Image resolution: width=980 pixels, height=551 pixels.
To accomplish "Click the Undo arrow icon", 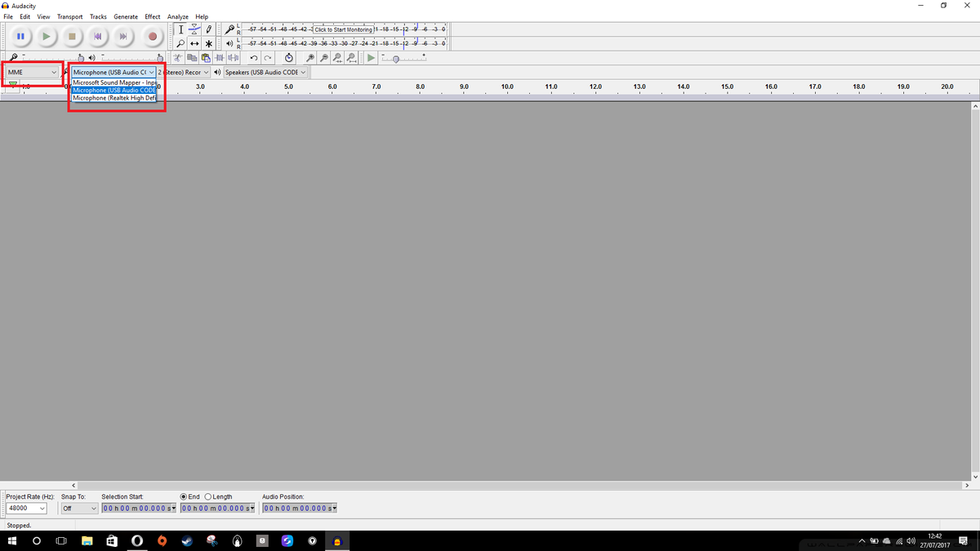I will tap(254, 58).
